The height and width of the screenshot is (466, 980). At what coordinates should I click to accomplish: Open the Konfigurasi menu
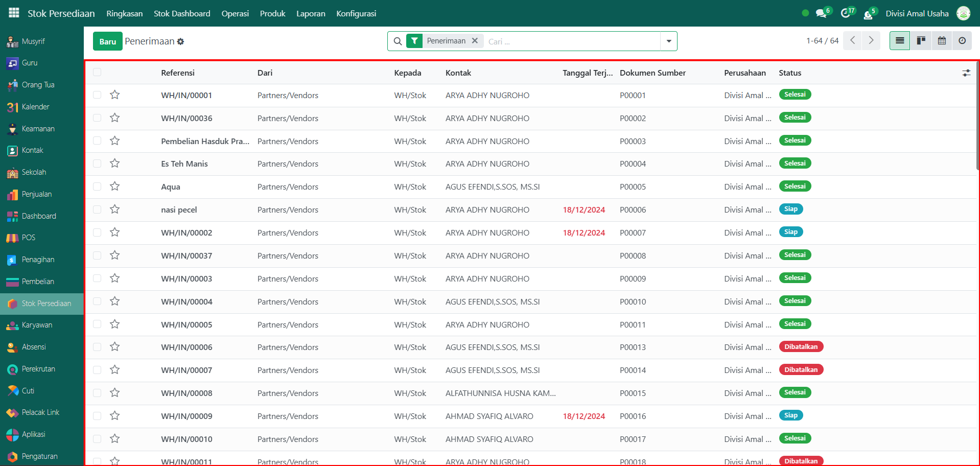pyautogui.click(x=356, y=13)
